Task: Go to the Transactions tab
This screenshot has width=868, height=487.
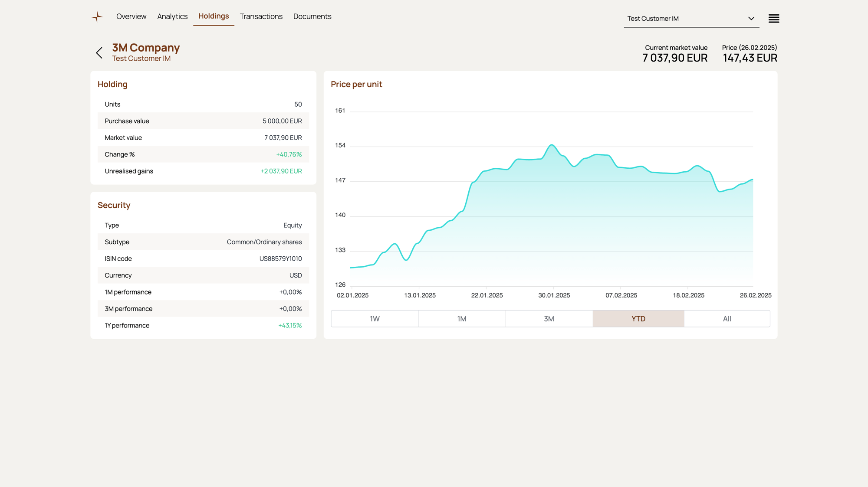Action: click(x=261, y=16)
